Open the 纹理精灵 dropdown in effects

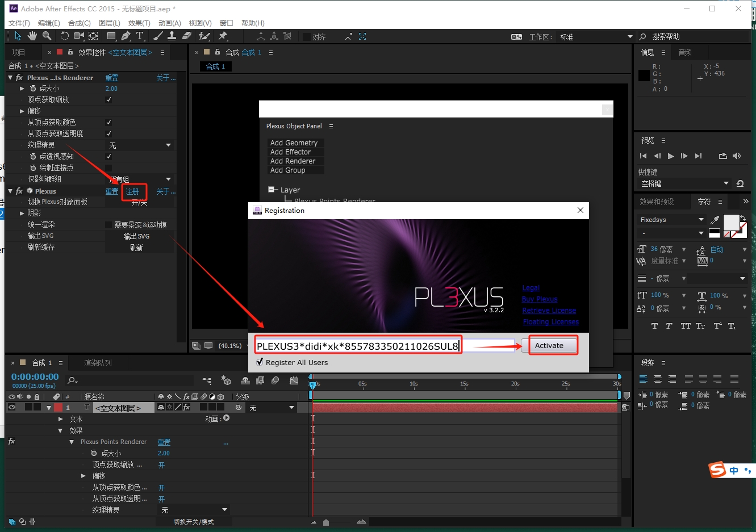pos(140,145)
